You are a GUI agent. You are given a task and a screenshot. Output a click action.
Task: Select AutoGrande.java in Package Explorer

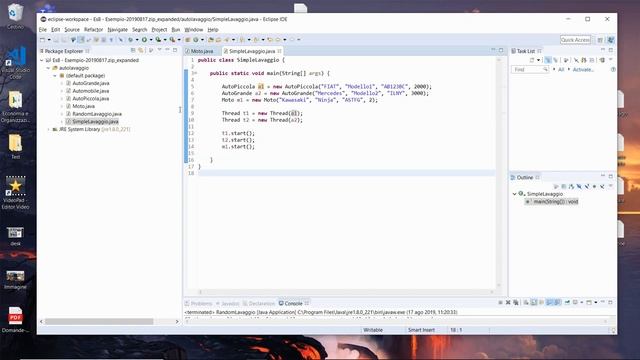point(91,83)
